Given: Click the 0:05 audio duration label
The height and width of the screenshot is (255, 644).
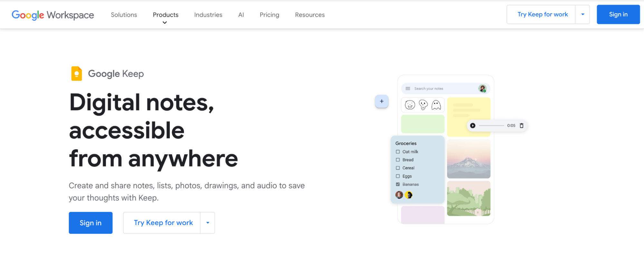Looking at the screenshot, I should [511, 126].
